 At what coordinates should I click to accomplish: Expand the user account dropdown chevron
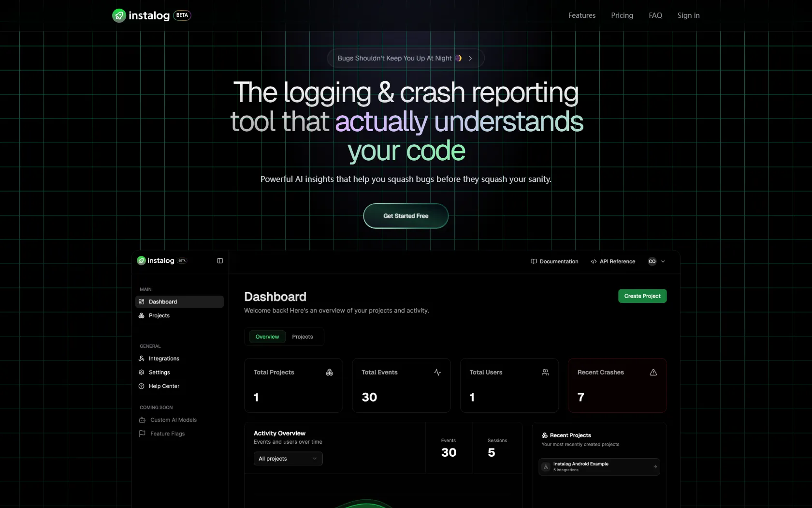click(x=663, y=261)
